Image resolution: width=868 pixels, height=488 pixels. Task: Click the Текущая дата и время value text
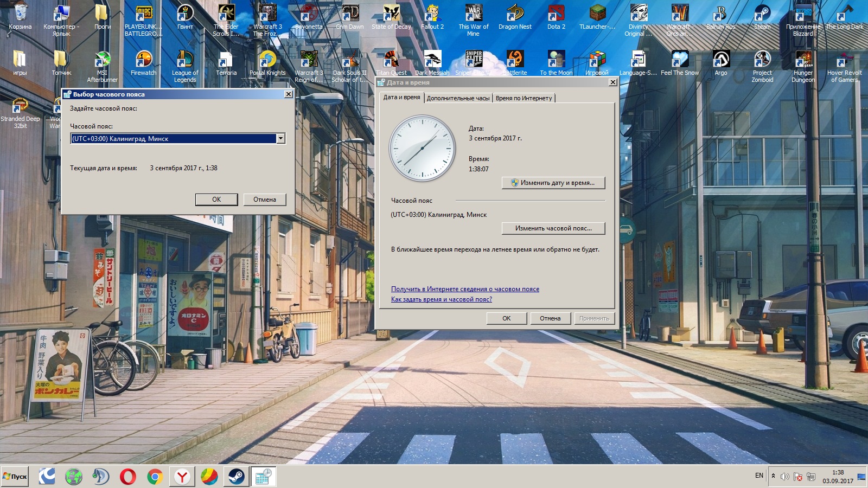click(x=183, y=168)
